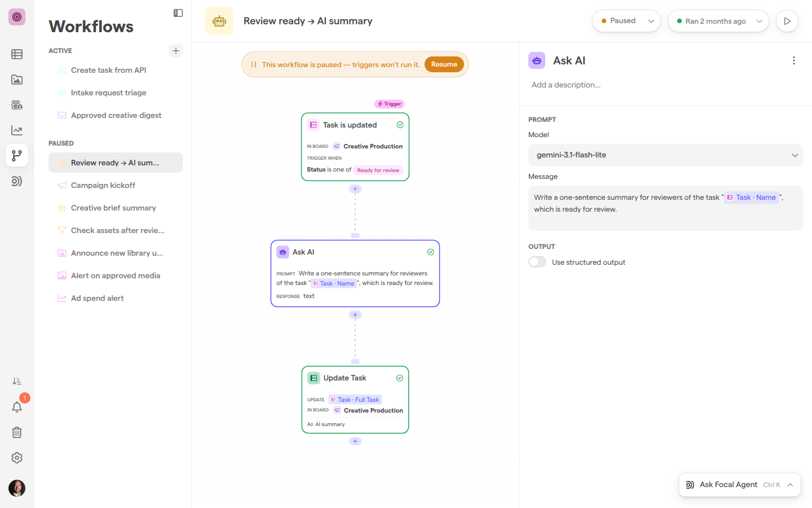Open the Focal Agent icon in sidebar
This screenshot has width=812, height=508.
(17, 181)
